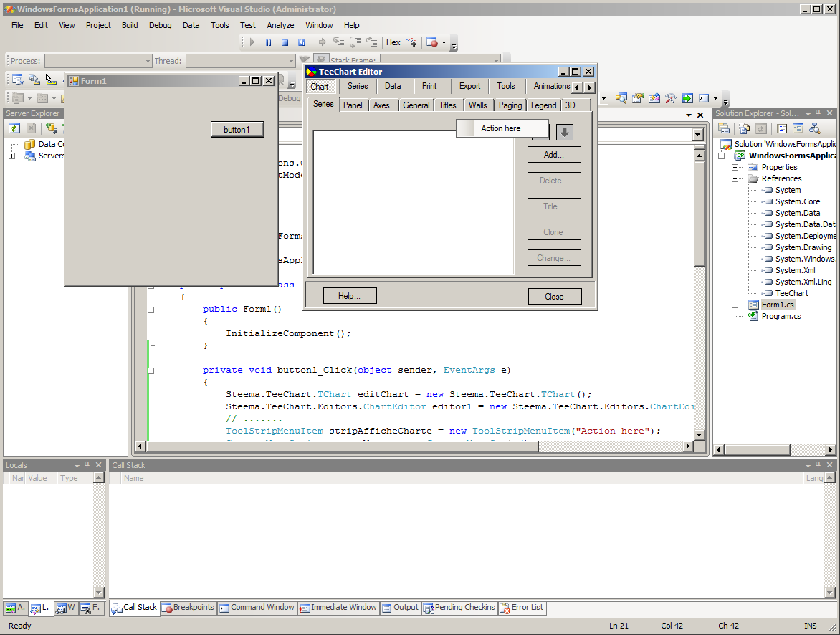Click the Step Out icon

click(372, 42)
